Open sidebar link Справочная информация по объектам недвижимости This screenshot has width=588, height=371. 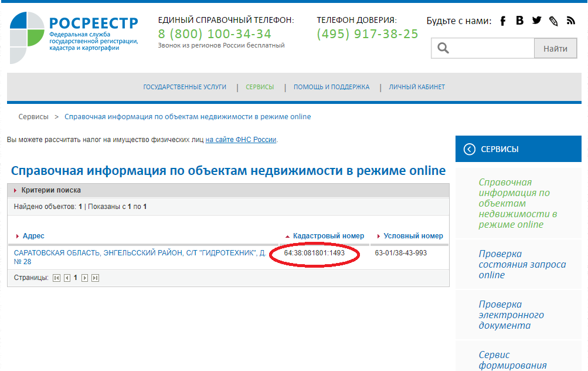518,203
